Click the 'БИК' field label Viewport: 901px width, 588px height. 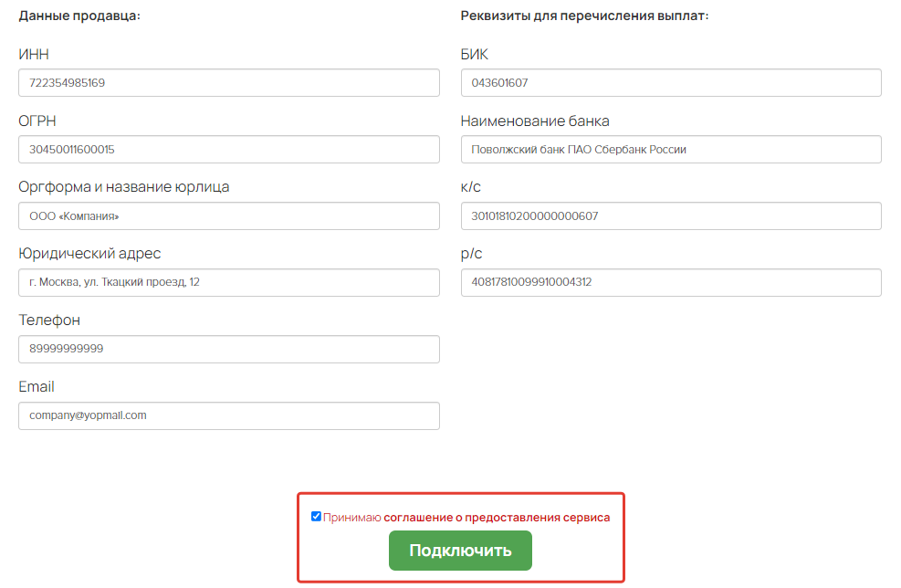pos(474,55)
